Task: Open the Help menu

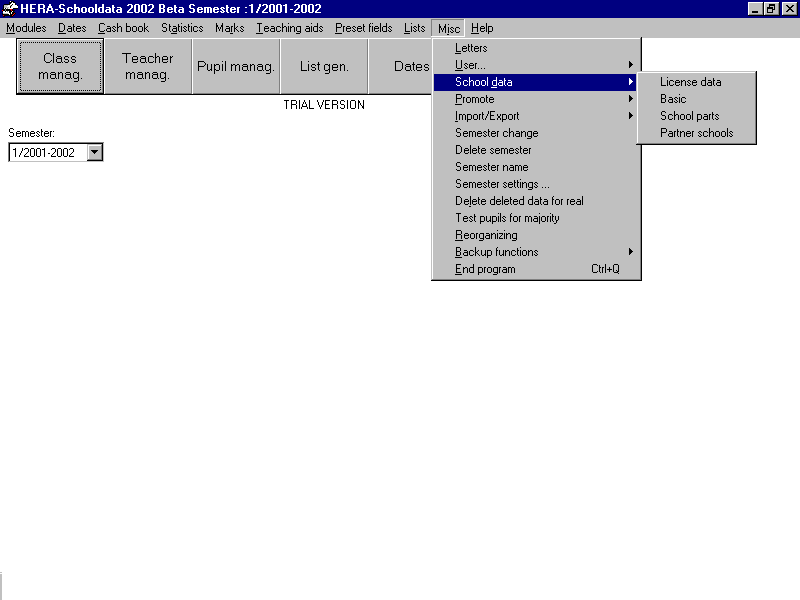Action: 482,28
